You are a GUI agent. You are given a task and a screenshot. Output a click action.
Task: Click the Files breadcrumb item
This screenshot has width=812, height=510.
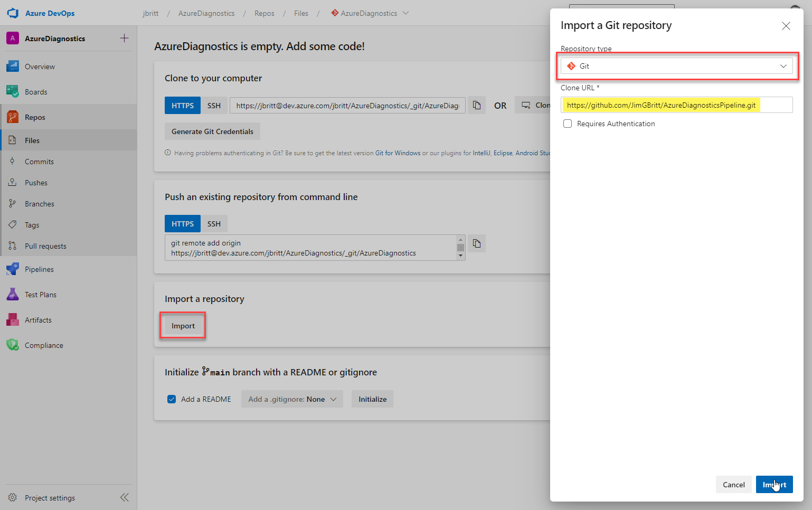coord(301,13)
